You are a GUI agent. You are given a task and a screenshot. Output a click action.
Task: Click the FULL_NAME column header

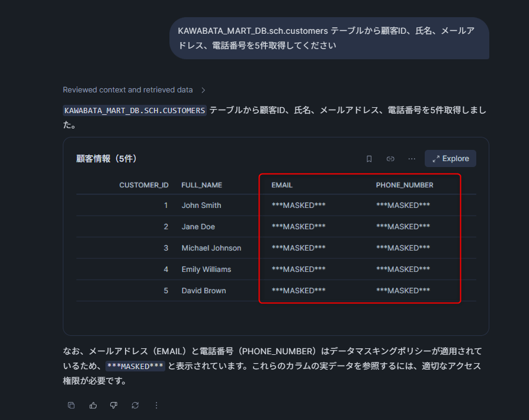[202, 185]
